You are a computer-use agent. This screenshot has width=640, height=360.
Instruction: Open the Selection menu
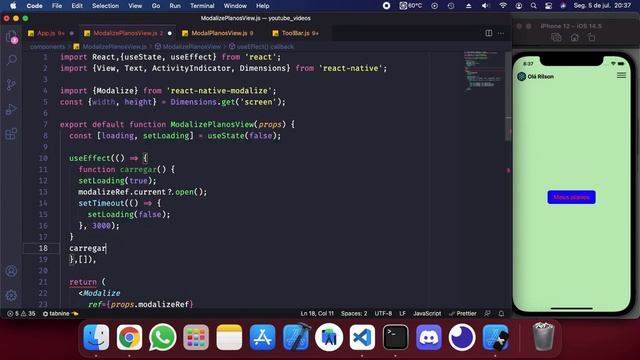pos(105,6)
